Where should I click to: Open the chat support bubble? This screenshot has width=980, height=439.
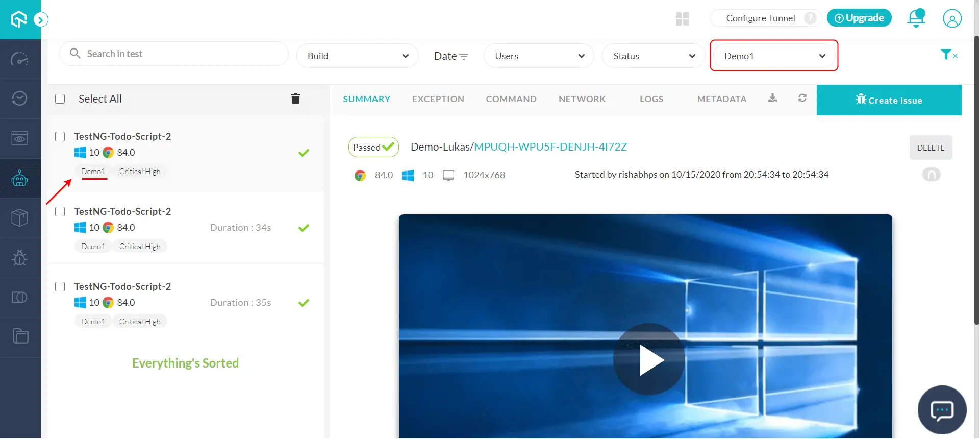coord(942,410)
